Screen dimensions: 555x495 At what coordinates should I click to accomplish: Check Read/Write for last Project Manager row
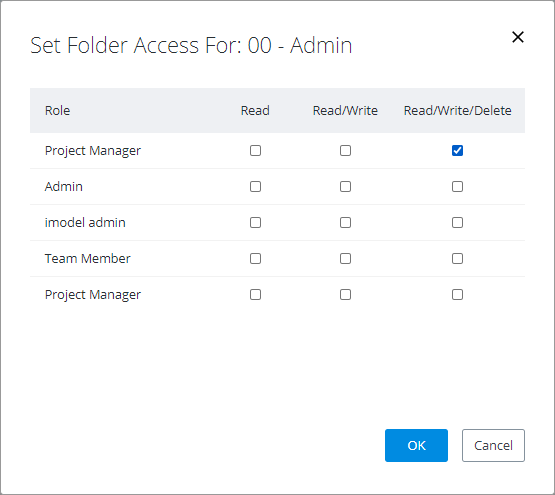tap(345, 295)
